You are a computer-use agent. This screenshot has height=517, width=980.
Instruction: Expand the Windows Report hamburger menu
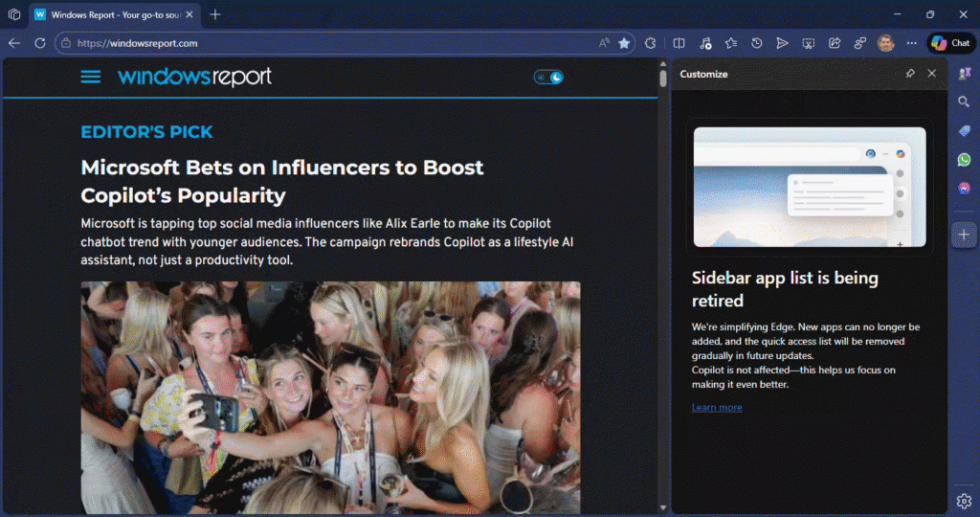[x=90, y=78]
